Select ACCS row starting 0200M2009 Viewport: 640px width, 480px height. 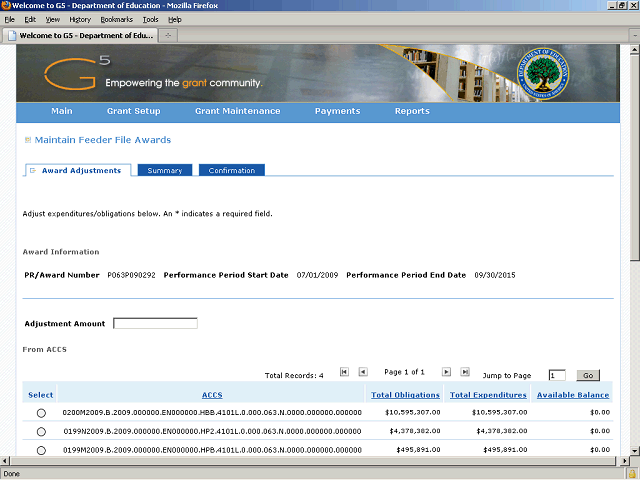click(x=41, y=413)
